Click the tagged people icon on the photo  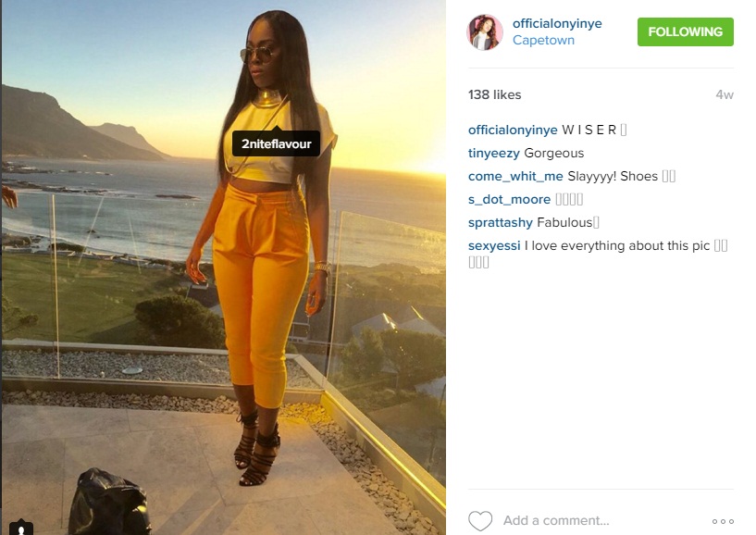pos(21,529)
